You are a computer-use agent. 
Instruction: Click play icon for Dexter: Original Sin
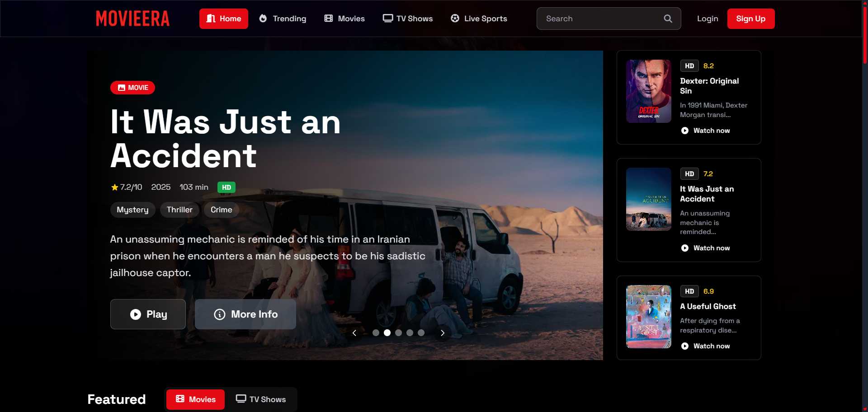point(685,131)
